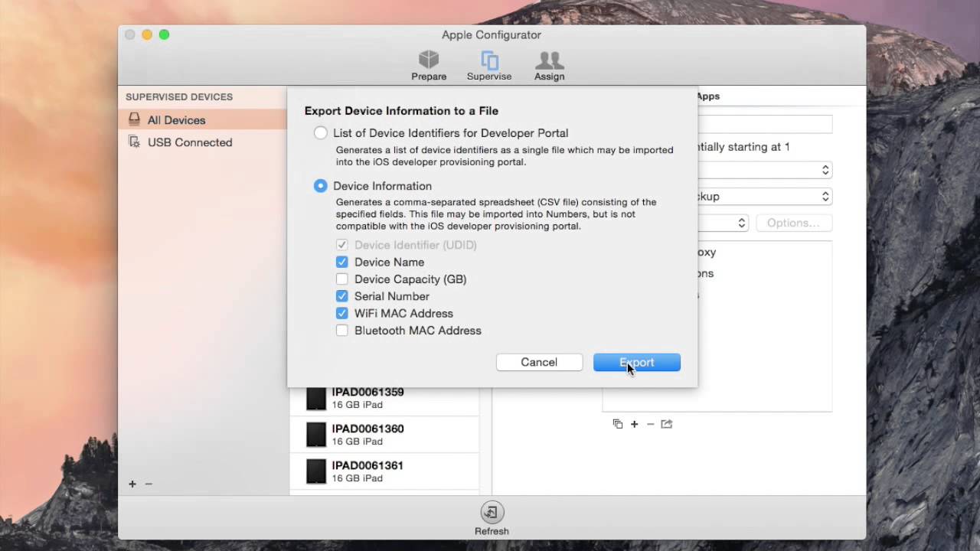Select IPAD0061361 device thumbnail
The width and height of the screenshot is (980, 551).
coord(316,471)
